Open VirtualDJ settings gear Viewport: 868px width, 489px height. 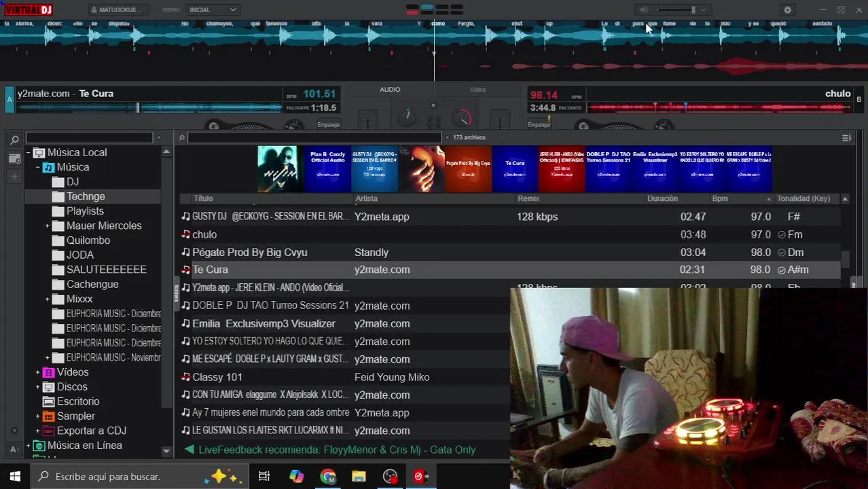click(x=787, y=10)
